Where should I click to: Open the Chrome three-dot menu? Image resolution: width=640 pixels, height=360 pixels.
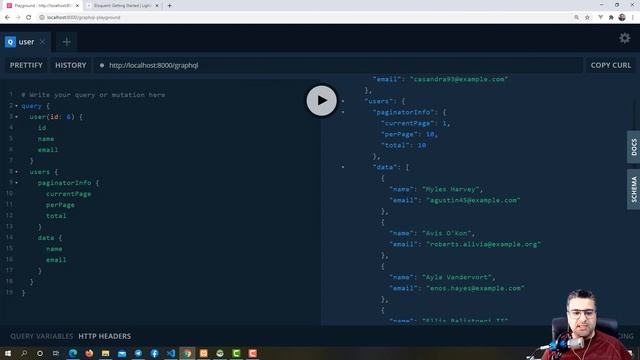point(633,18)
